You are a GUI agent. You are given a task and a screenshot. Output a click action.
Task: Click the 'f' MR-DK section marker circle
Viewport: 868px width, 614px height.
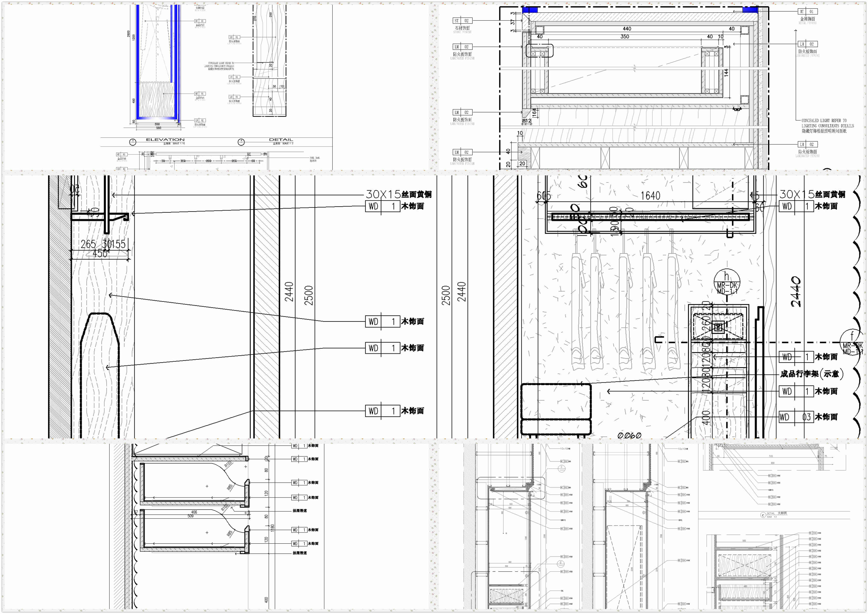pyautogui.click(x=852, y=342)
